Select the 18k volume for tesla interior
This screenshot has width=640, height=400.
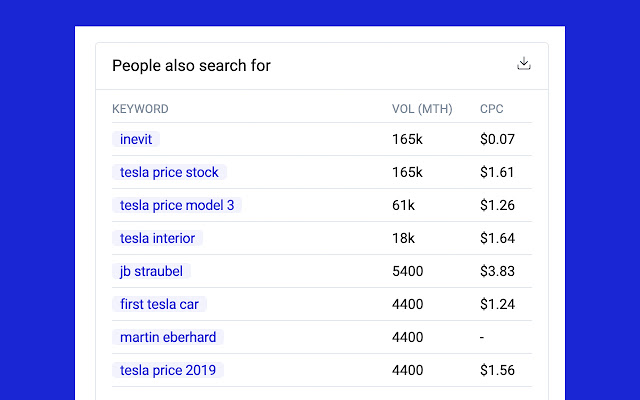(403, 238)
